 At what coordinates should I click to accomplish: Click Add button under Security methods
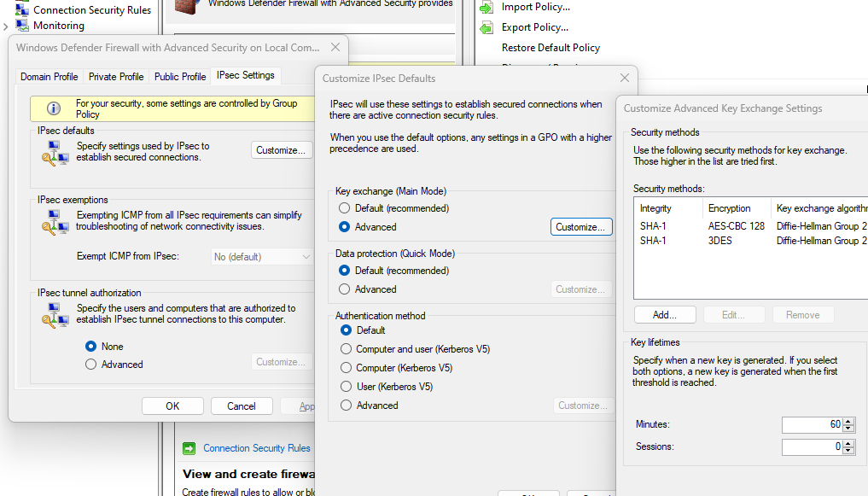665,315
